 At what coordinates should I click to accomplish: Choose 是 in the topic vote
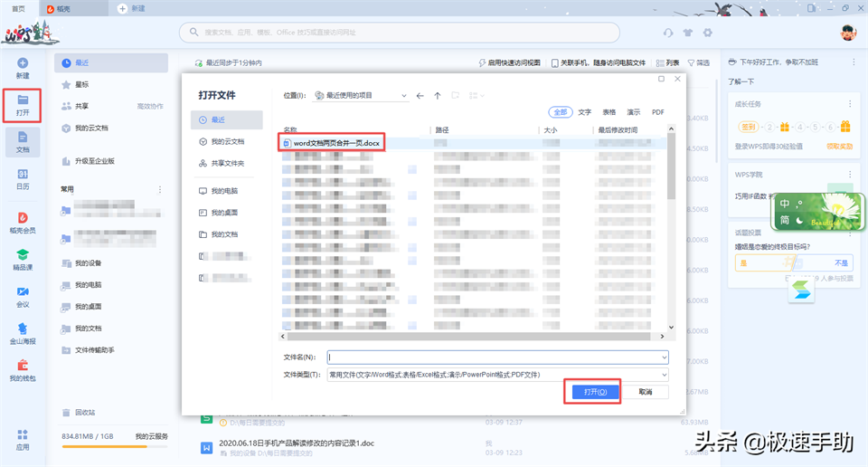click(759, 262)
